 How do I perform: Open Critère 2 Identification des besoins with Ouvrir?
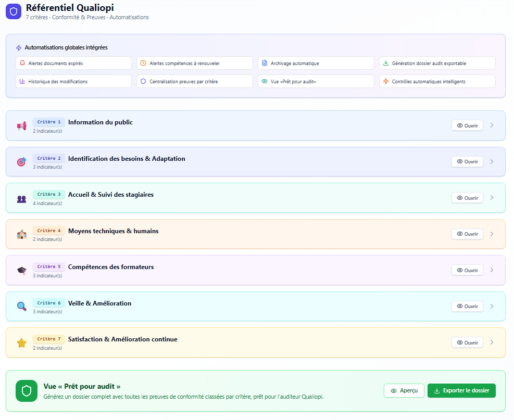[x=467, y=161]
